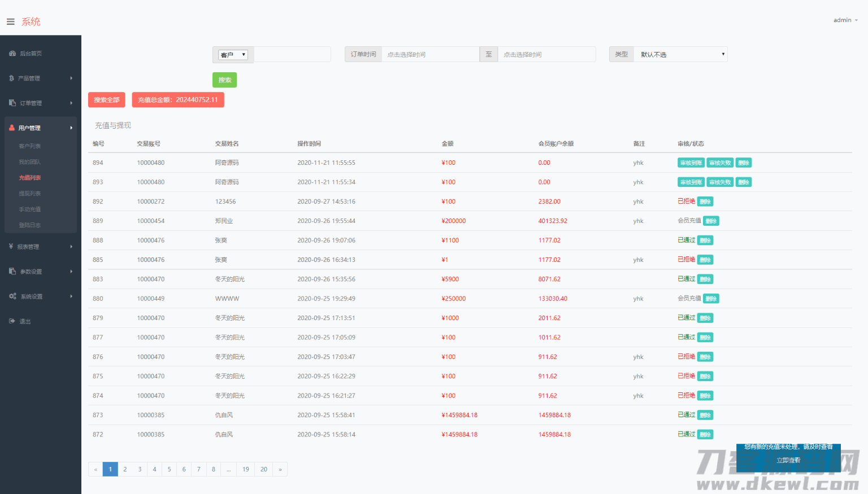The width and height of the screenshot is (868, 494).
Task: Go to page 20 in pagination
Action: 263,469
